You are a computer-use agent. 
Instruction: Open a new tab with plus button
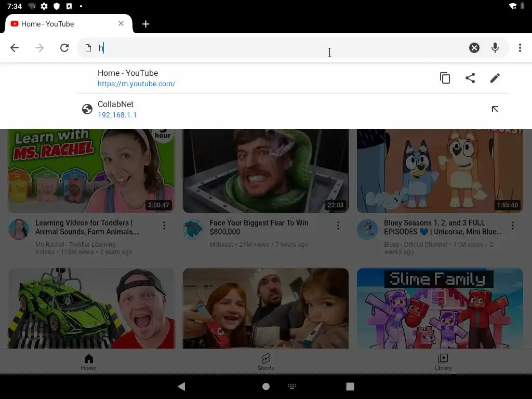click(145, 24)
